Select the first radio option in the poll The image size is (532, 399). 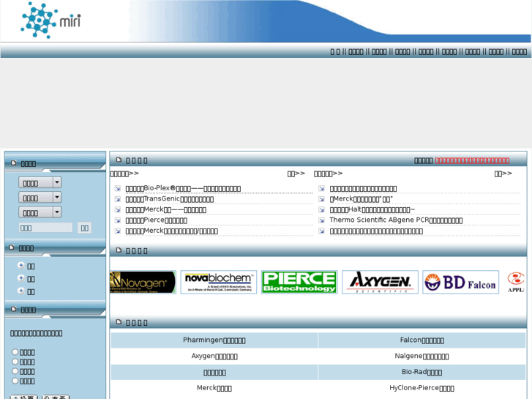point(15,352)
